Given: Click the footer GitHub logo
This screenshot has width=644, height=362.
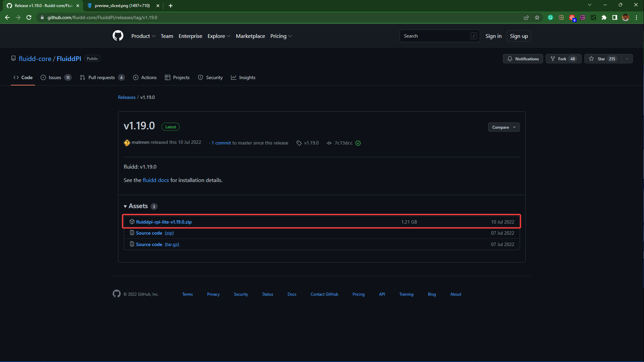Looking at the screenshot, I should (116, 294).
